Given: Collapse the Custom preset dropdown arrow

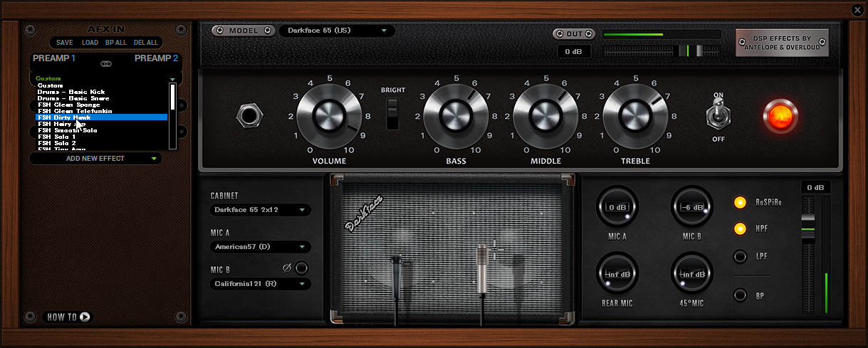Looking at the screenshot, I should pyautogui.click(x=172, y=79).
